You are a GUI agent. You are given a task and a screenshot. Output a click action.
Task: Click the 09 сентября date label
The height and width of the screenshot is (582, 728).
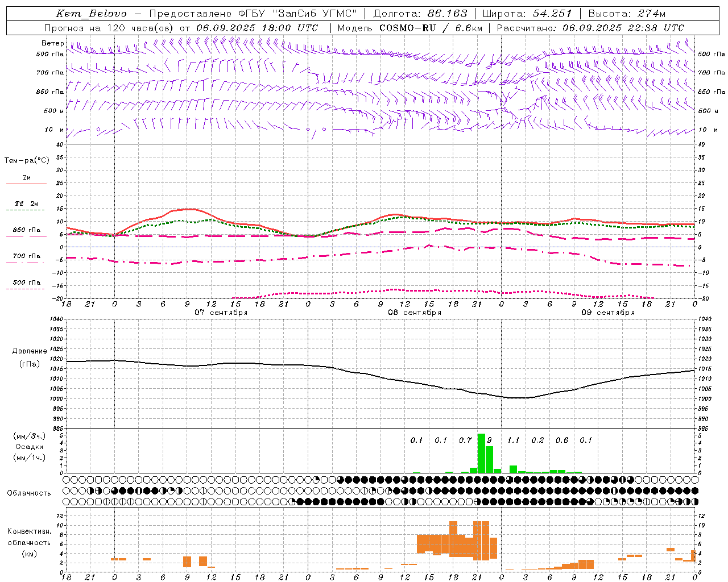click(x=608, y=313)
